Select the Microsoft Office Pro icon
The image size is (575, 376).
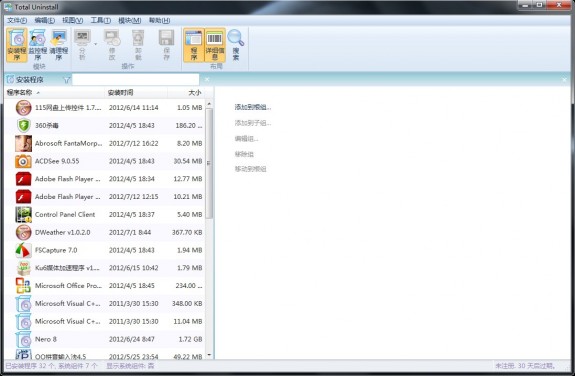[23, 286]
